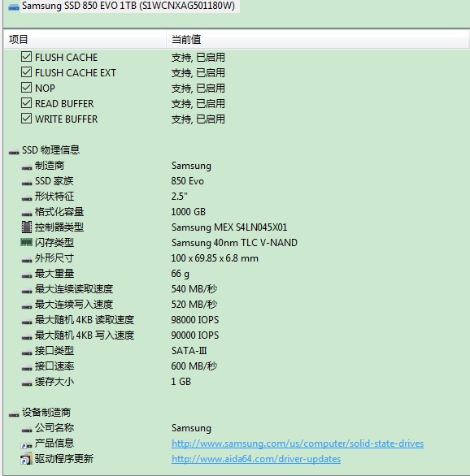Click the 当前值 column header
Screen dimensions: 470x476
point(317,39)
